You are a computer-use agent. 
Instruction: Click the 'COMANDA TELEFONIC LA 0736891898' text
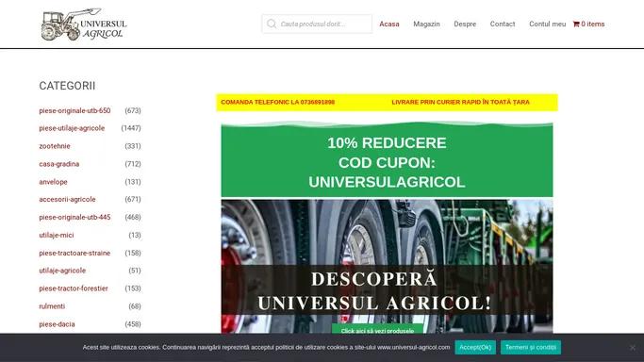277,102
